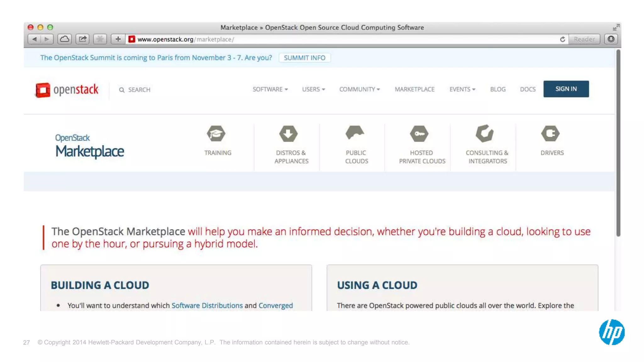Screen dimensions: 644x362
Task: Click the iCloud tabs toolbar icon
Action: pos(65,39)
